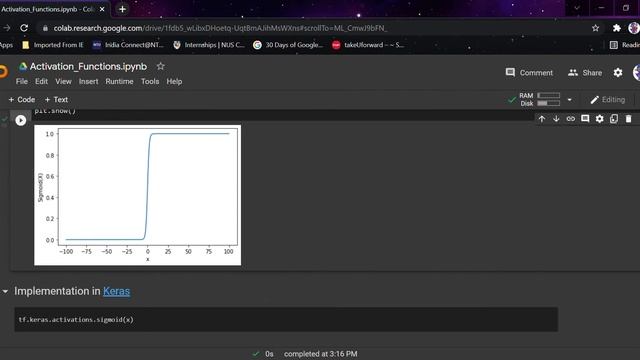Expand the RAM/Disk runtime dropdown arrow
This screenshot has height=360, width=640.
(x=569, y=100)
